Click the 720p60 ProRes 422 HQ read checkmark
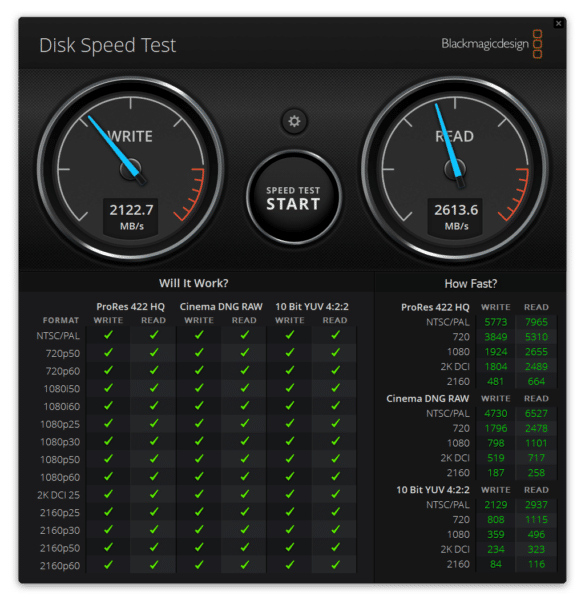Image resolution: width=585 pixels, height=604 pixels. [154, 371]
